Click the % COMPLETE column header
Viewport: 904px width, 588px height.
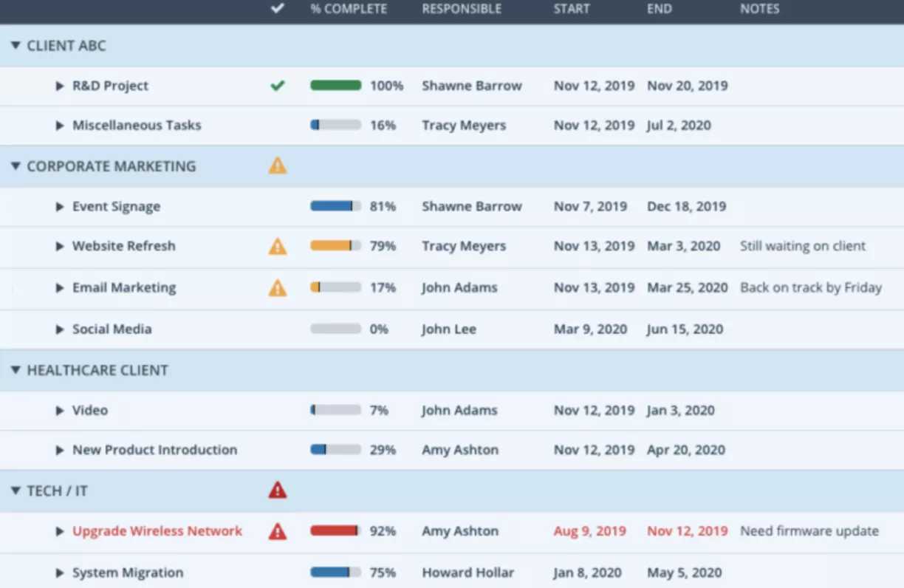(348, 9)
